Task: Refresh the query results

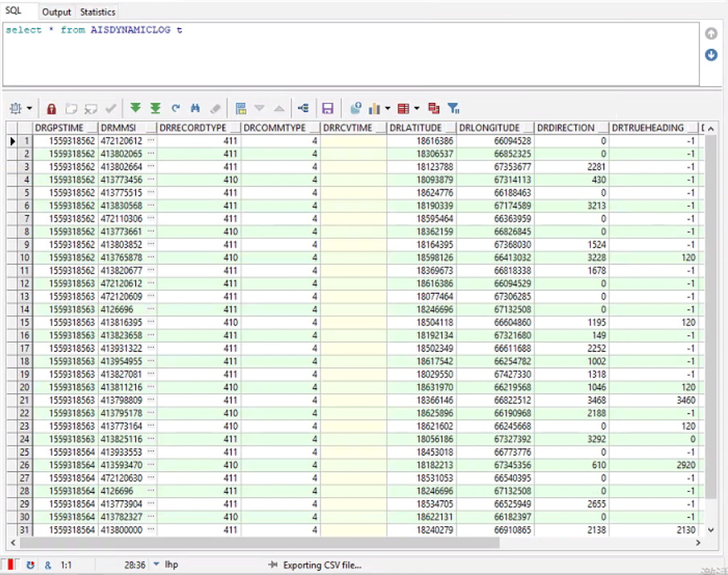Action: (x=175, y=108)
